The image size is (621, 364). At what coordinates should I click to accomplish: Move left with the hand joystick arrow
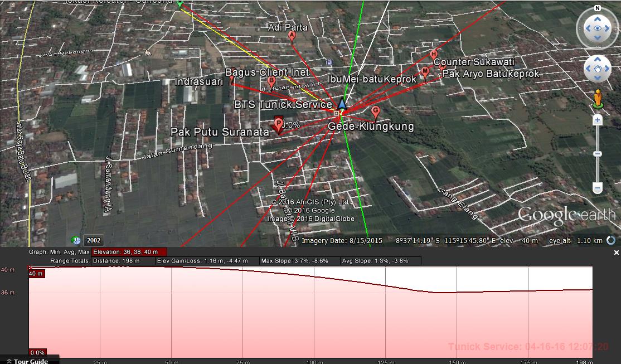click(588, 69)
